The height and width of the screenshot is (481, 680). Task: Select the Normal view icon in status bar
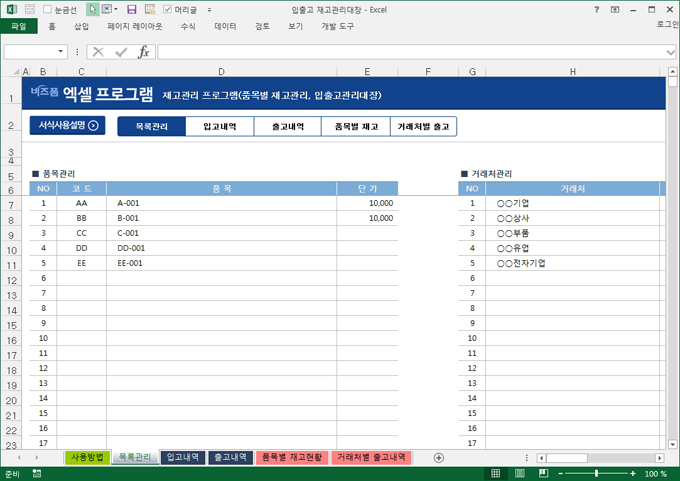(496, 474)
